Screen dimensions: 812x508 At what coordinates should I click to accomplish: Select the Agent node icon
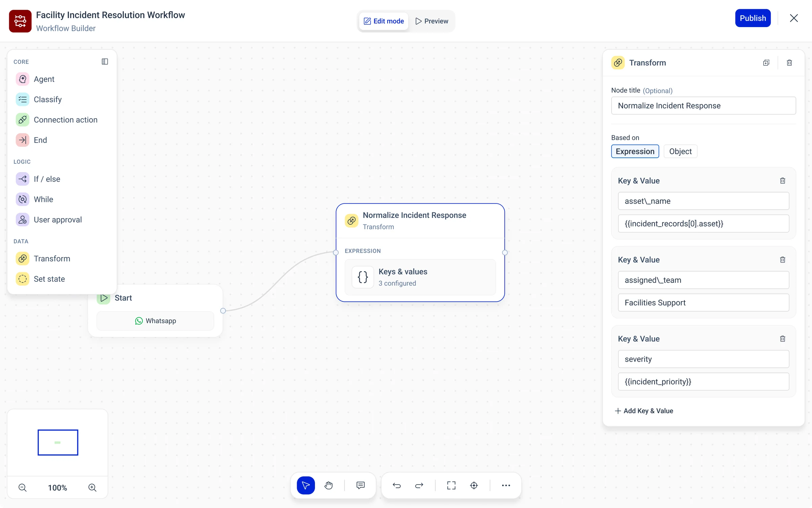coord(22,79)
